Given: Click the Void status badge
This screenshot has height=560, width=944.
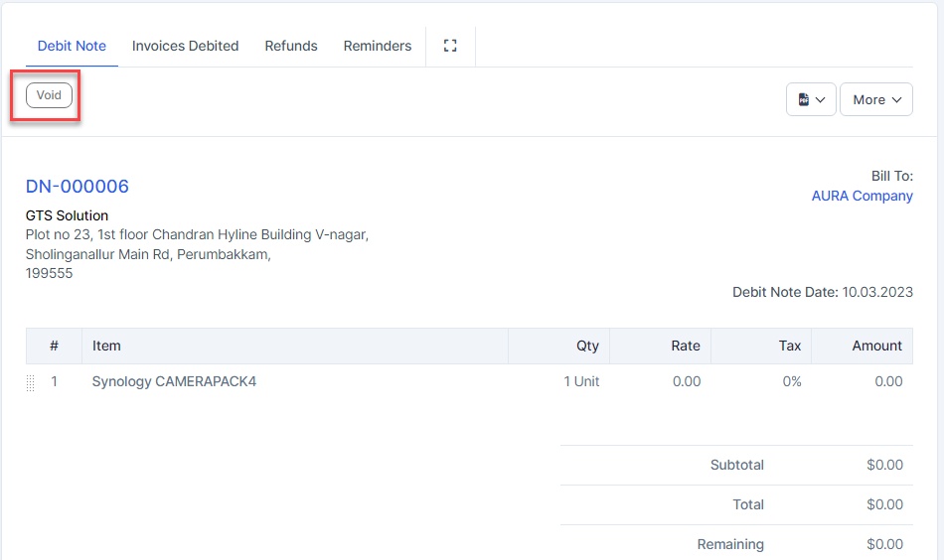Looking at the screenshot, I should pos(49,95).
